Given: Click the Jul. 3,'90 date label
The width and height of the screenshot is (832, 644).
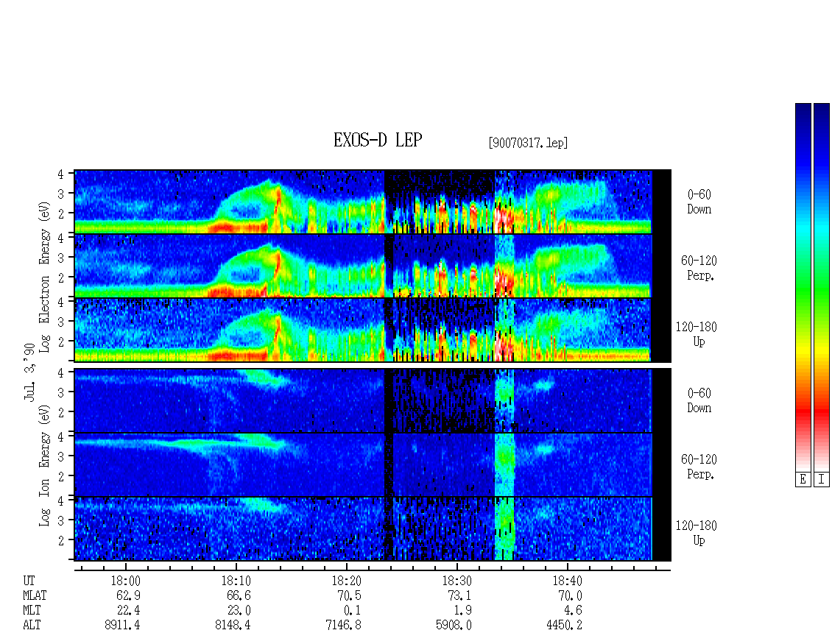Looking at the screenshot, I should coord(29,372).
